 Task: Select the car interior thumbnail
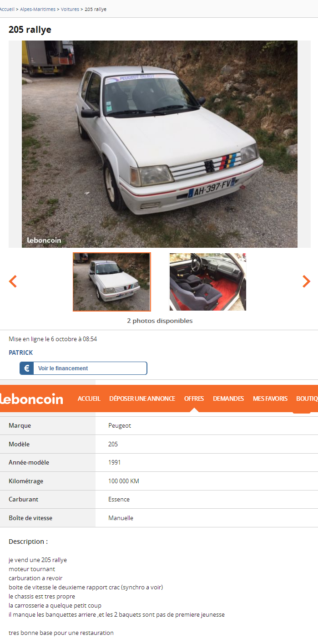pyautogui.click(x=208, y=282)
